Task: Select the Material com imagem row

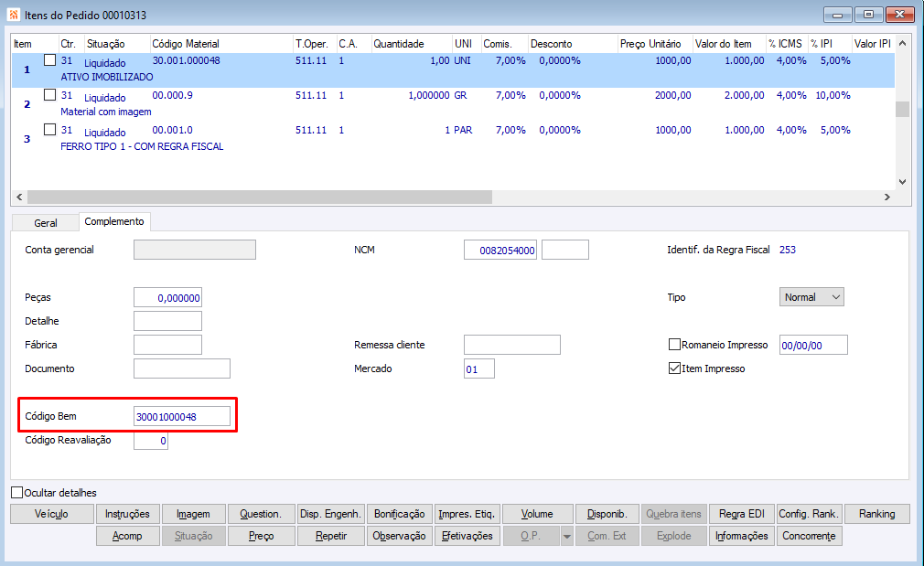Action: click(x=106, y=112)
